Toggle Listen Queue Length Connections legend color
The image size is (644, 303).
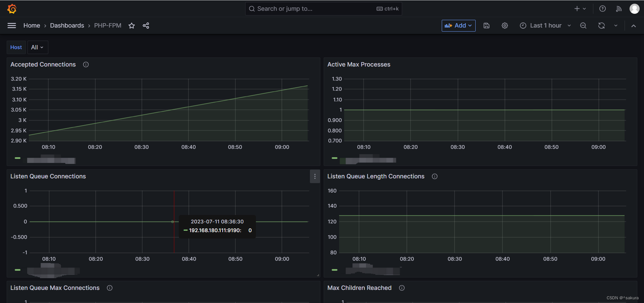(334, 270)
